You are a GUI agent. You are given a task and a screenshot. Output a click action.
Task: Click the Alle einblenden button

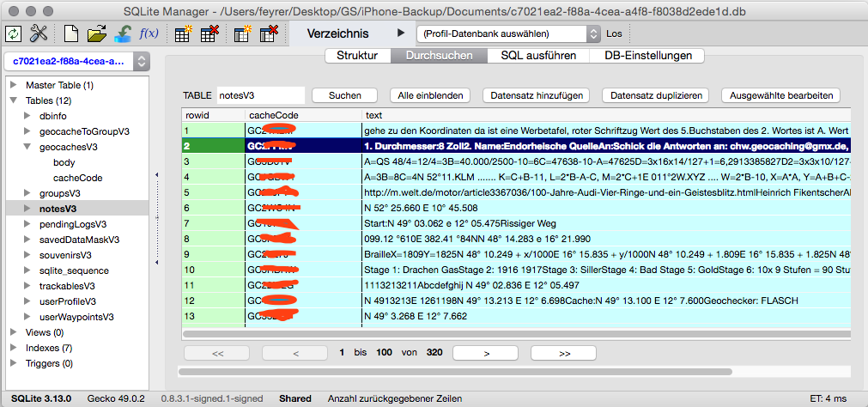click(x=430, y=95)
